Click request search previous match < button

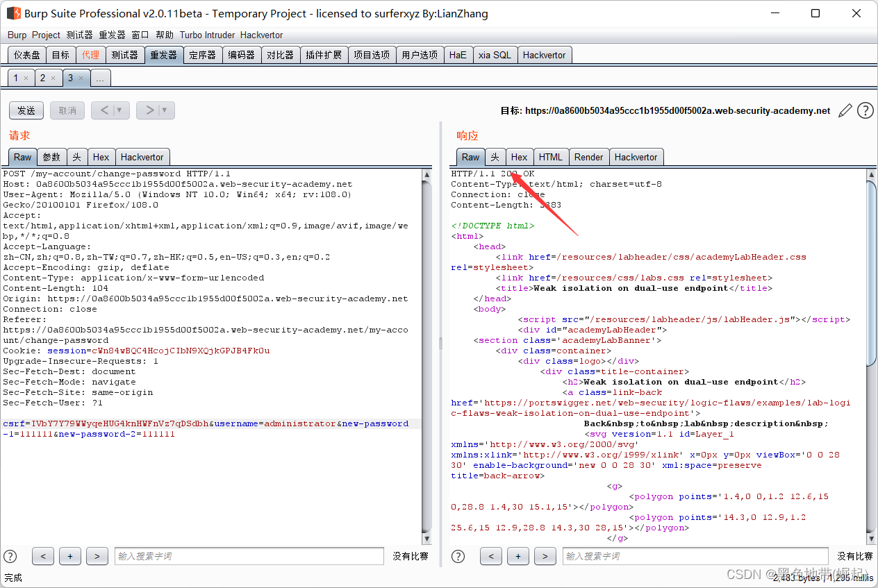[43, 556]
